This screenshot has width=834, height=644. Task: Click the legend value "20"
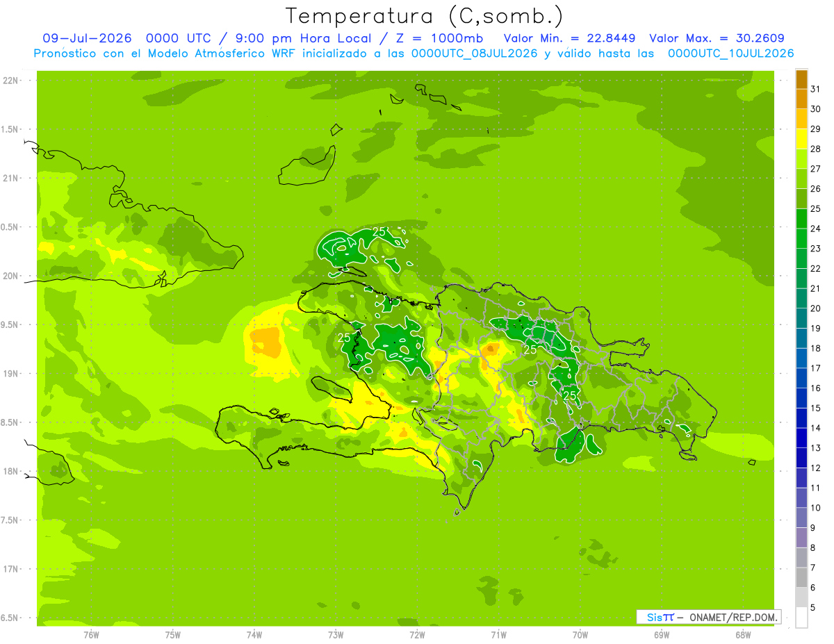[816, 308]
